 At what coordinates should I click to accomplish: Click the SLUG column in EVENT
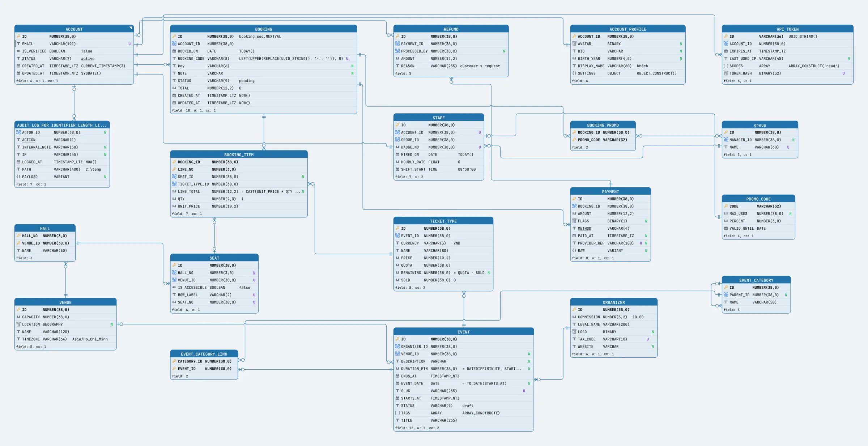coord(463,391)
